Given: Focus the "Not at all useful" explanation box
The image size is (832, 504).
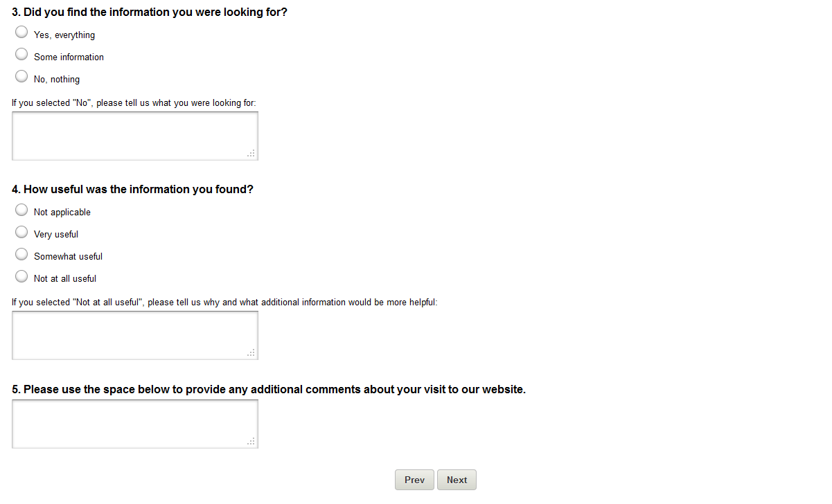Looking at the screenshot, I should click(x=134, y=335).
